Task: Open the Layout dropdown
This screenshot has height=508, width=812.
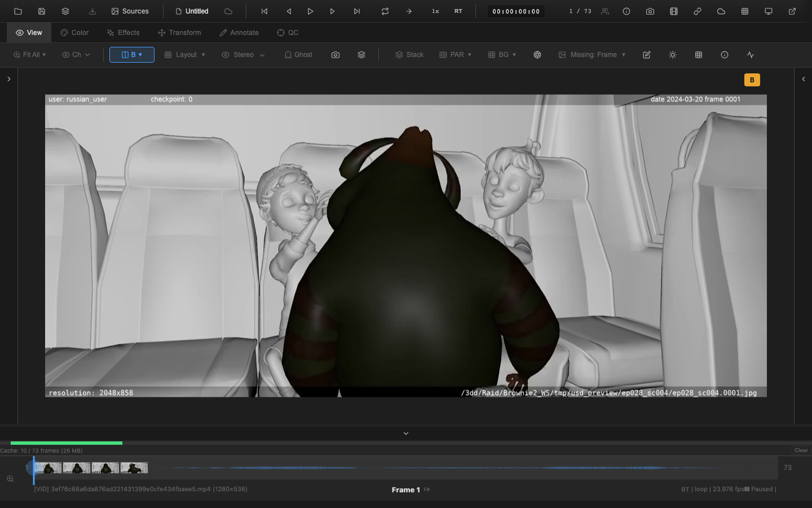Action: coord(185,55)
